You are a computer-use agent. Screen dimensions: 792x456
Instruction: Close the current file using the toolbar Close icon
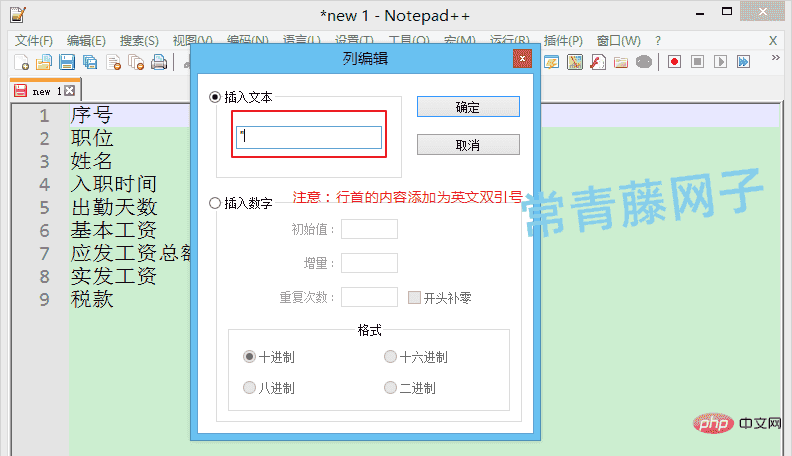(x=113, y=62)
